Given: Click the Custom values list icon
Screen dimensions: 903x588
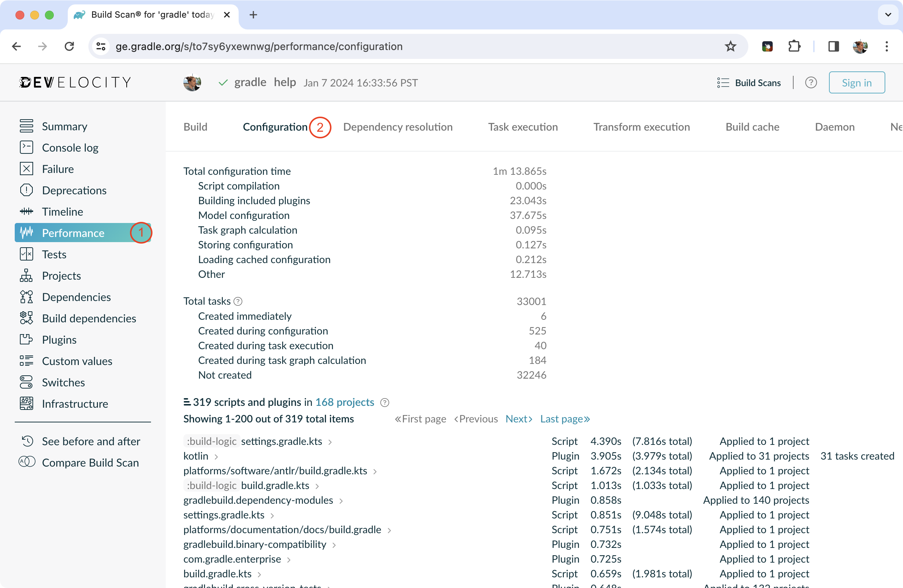Looking at the screenshot, I should [x=26, y=361].
